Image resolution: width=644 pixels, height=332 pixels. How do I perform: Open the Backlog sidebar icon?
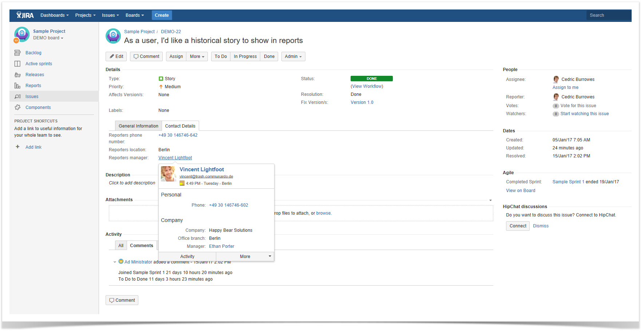[x=17, y=53]
